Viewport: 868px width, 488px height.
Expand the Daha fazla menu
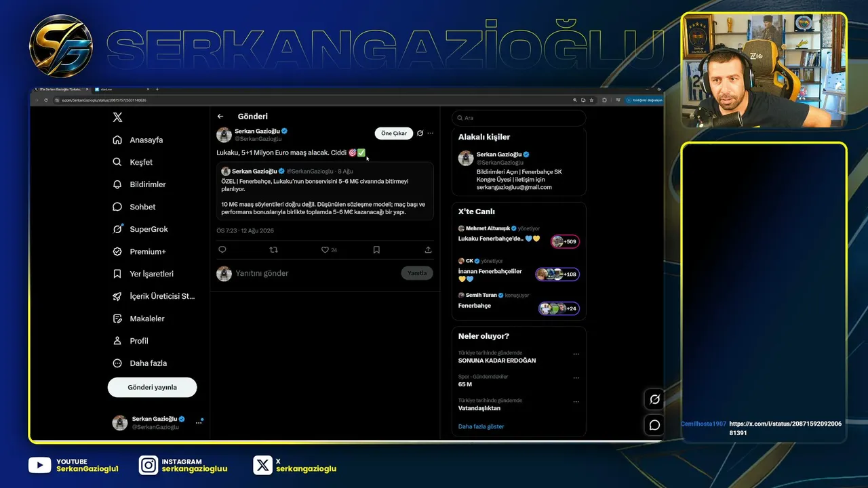tap(140, 363)
